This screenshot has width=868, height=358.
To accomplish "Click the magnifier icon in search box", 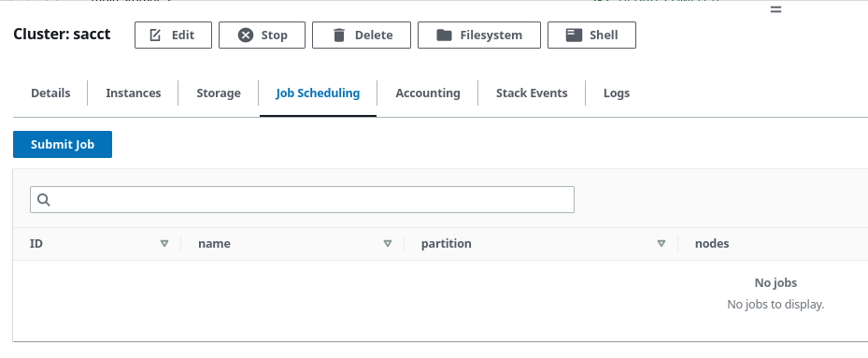I will click(x=44, y=199).
